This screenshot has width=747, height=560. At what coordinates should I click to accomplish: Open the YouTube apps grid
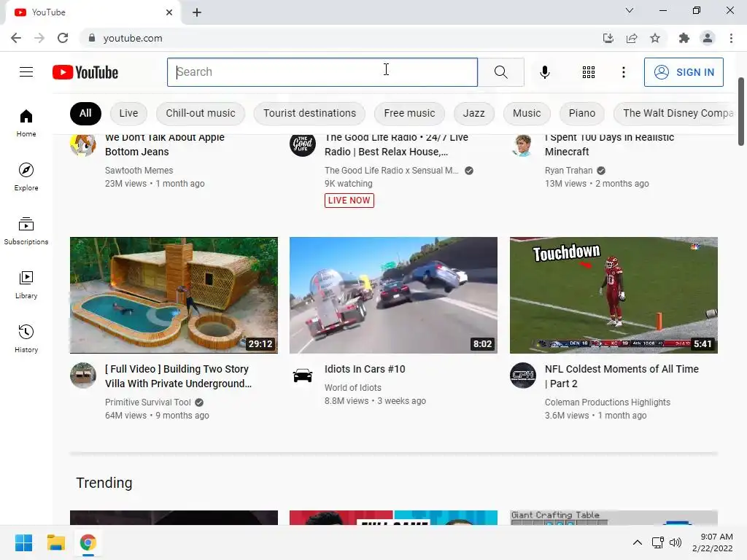click(x=589, y=72)
